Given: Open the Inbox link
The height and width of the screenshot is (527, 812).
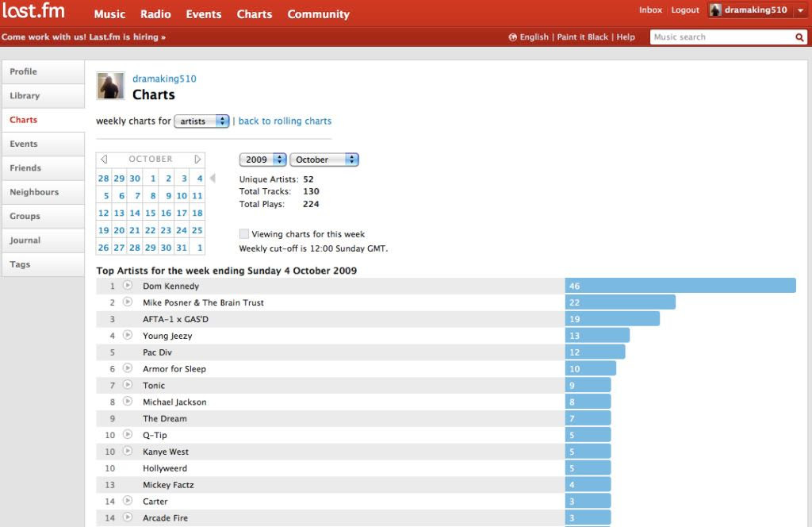Looking at the screenshot, I should point(650,10).
